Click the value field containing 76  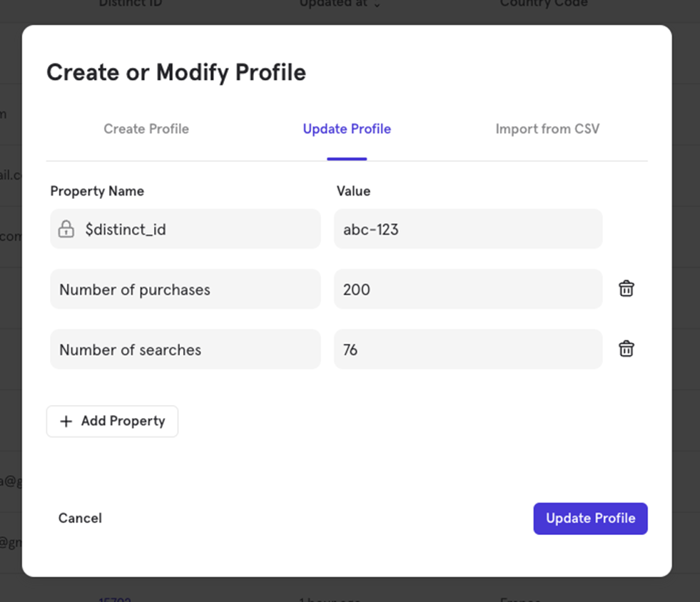tap(467, 349)
